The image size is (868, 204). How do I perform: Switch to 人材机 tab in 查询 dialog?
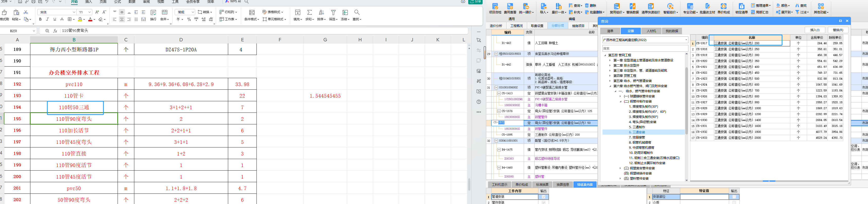tap(651, 31)
